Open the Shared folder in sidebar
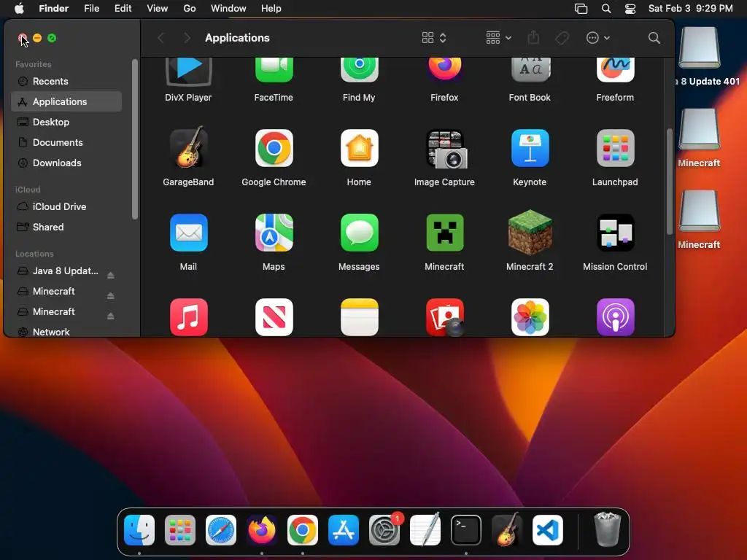This screenshot has height=560, width=747. pos(66,227)
